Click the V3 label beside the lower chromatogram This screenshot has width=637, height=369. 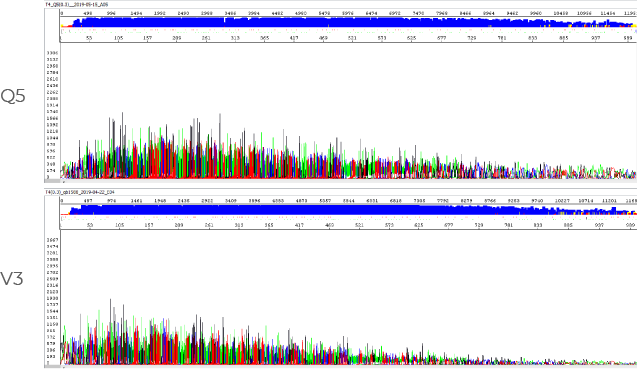coord(12,279)
